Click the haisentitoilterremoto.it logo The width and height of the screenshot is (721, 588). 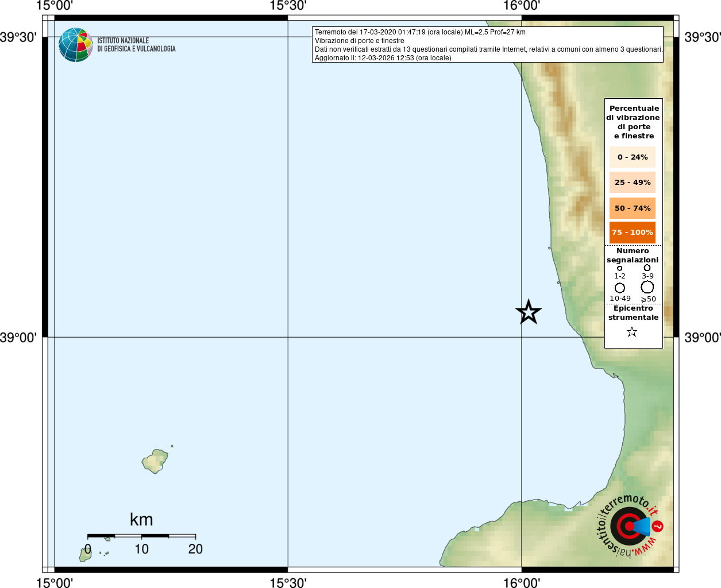pos(630,525)
